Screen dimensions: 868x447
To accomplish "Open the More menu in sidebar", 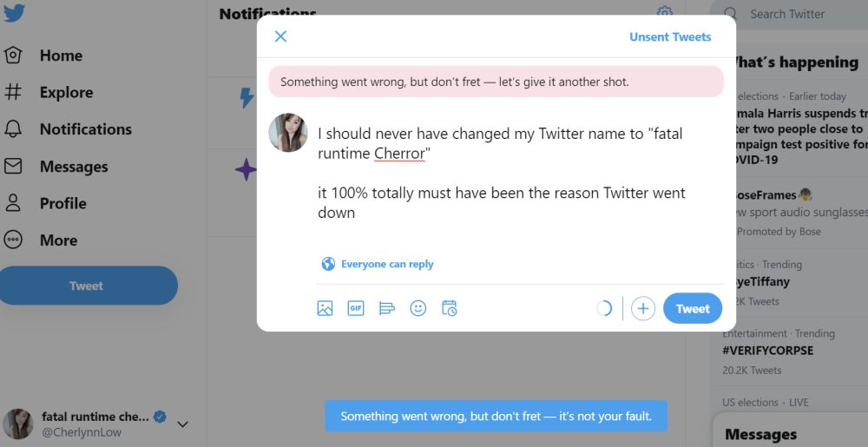I will point(59,240).
